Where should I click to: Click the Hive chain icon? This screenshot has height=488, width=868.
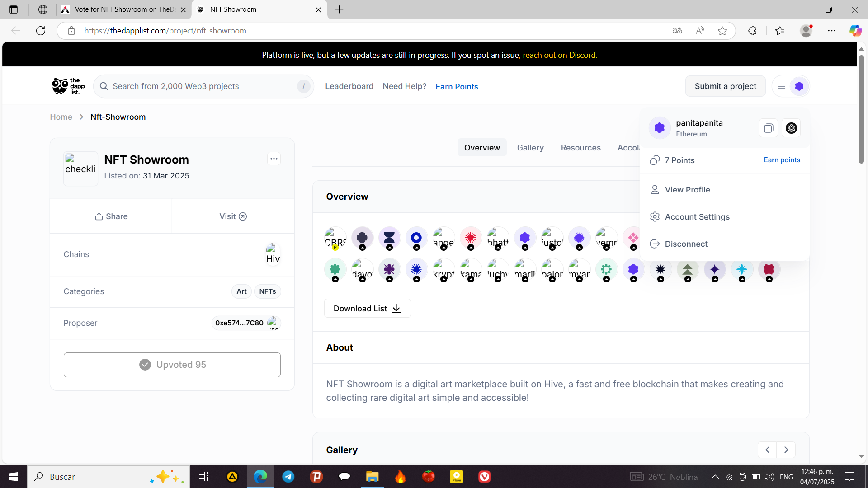273,254
